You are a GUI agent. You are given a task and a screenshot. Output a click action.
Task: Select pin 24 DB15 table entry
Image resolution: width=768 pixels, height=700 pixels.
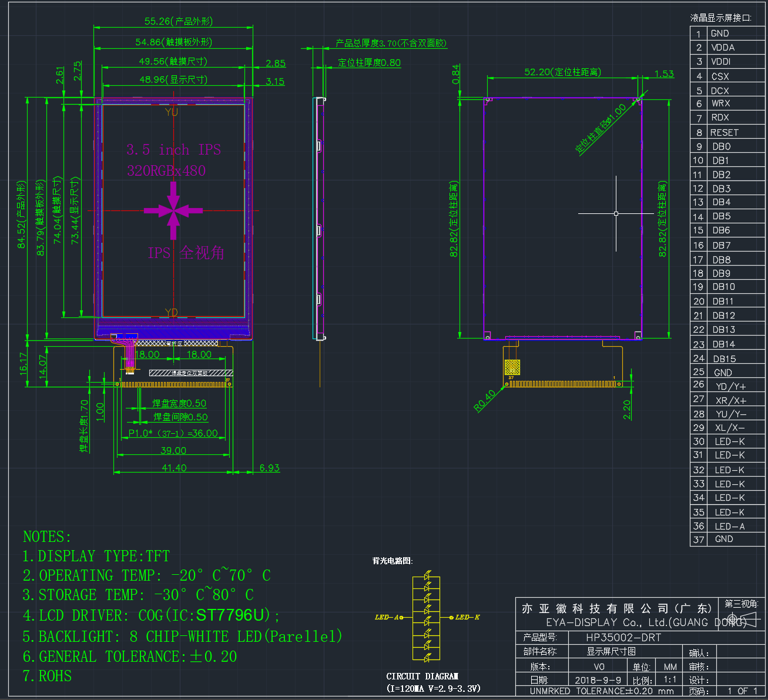(727, 359)
